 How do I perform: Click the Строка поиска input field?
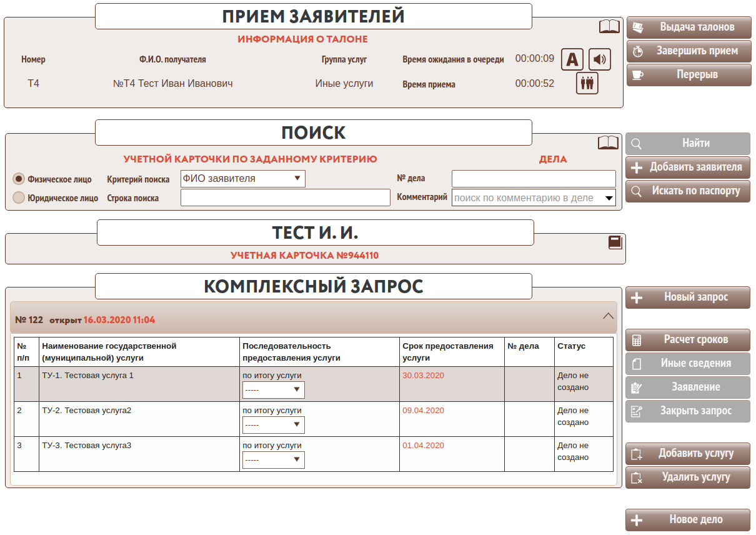click(x=285, y=198)
